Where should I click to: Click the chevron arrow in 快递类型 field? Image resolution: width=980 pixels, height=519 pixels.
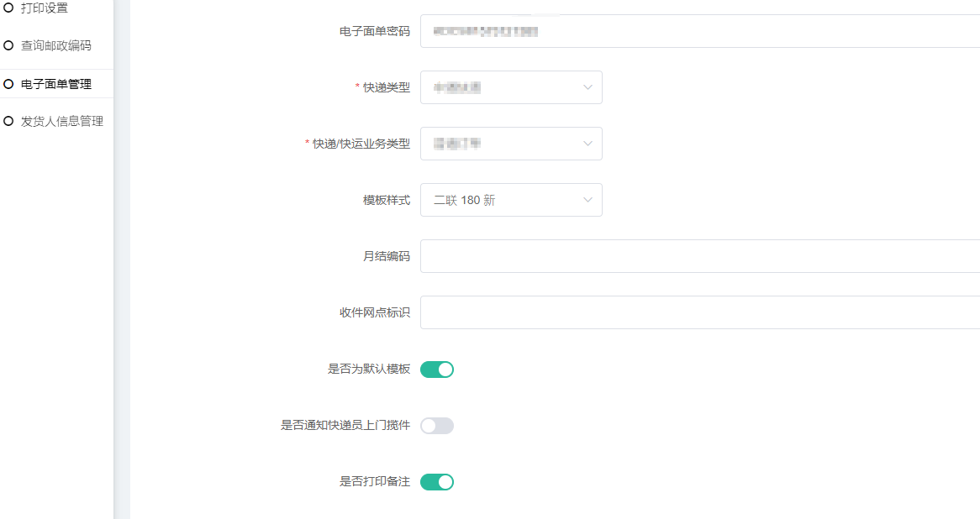(587, 87)
